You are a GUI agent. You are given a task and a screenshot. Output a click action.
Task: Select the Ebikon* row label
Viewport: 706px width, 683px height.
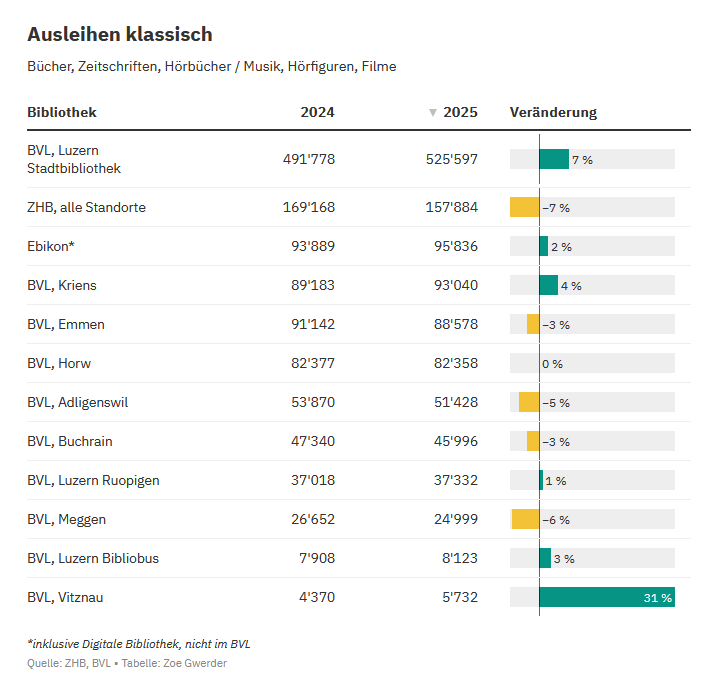click(51, 246)
